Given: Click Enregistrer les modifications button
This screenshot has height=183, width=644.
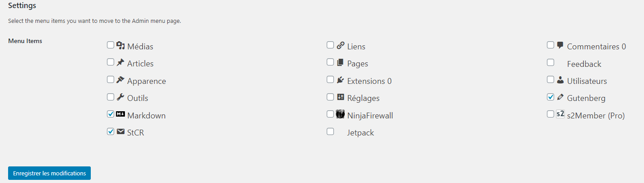Looking at the screenshot, I should [49, 173].
